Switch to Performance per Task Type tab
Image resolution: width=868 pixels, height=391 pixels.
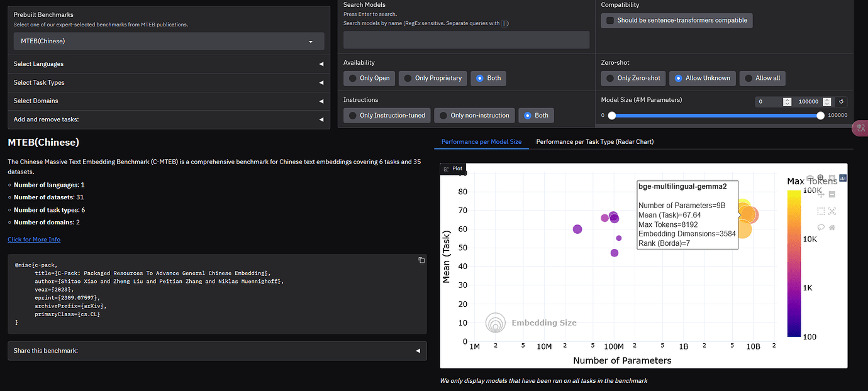point(595,142)
